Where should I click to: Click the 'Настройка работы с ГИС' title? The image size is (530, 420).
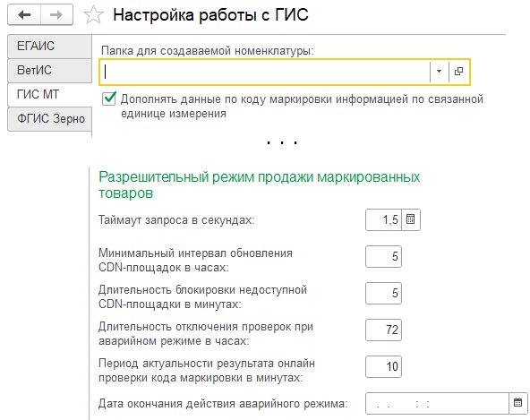pos(210,15)
